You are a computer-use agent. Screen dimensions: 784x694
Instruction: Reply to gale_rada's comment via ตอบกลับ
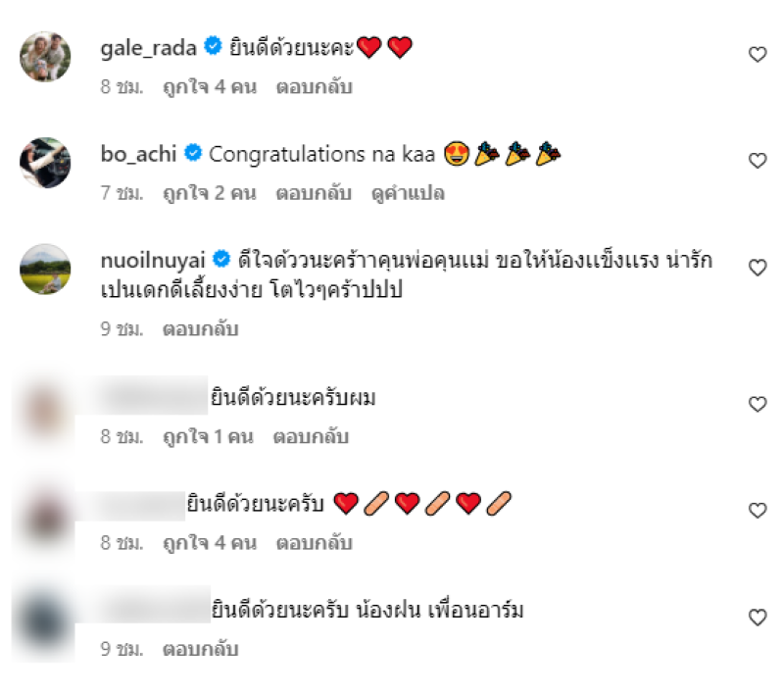point(314,87)
